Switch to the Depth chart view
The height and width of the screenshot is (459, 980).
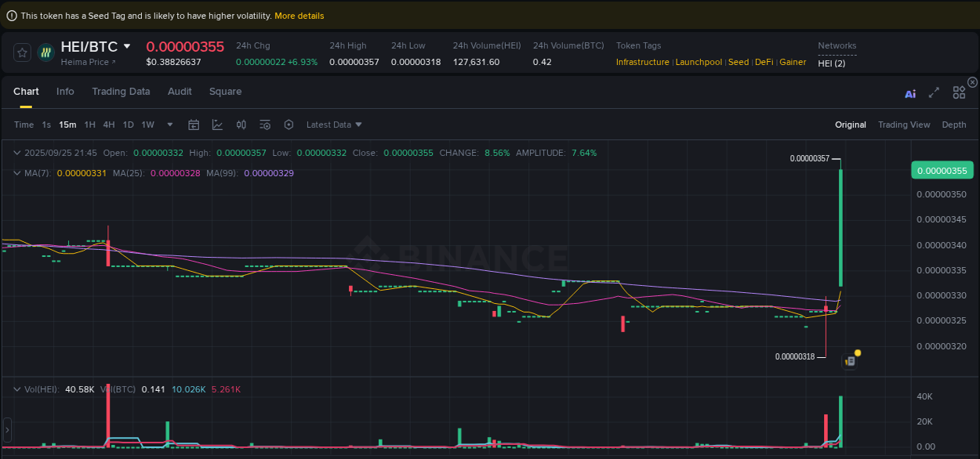(x=954, y=124)
